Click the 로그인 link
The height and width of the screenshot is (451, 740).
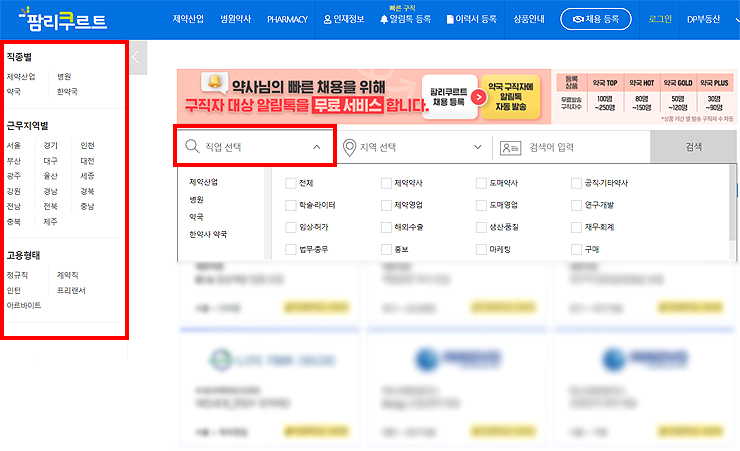click(660, 19)
